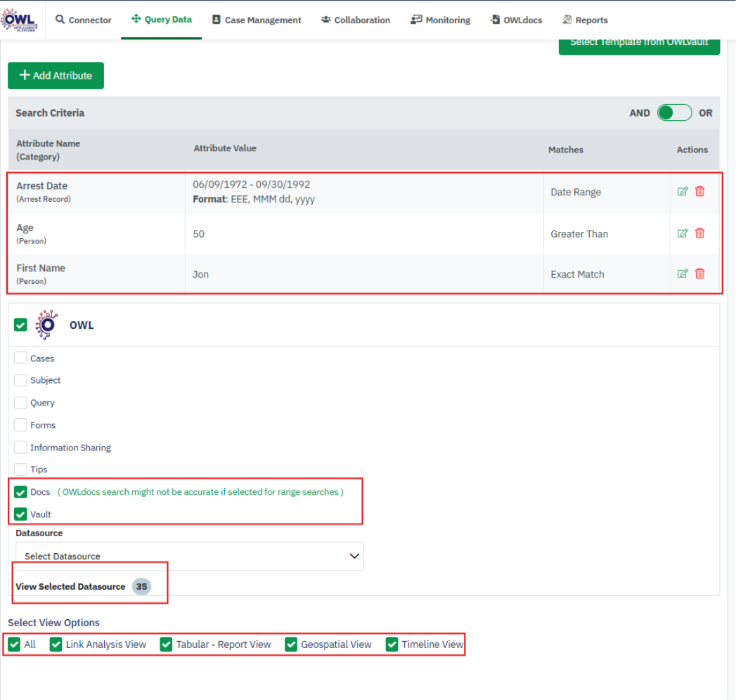Switch Search Criteria logic from AND to OR
The height and width of the screenshot is (700, 736).
pos(673,112)
